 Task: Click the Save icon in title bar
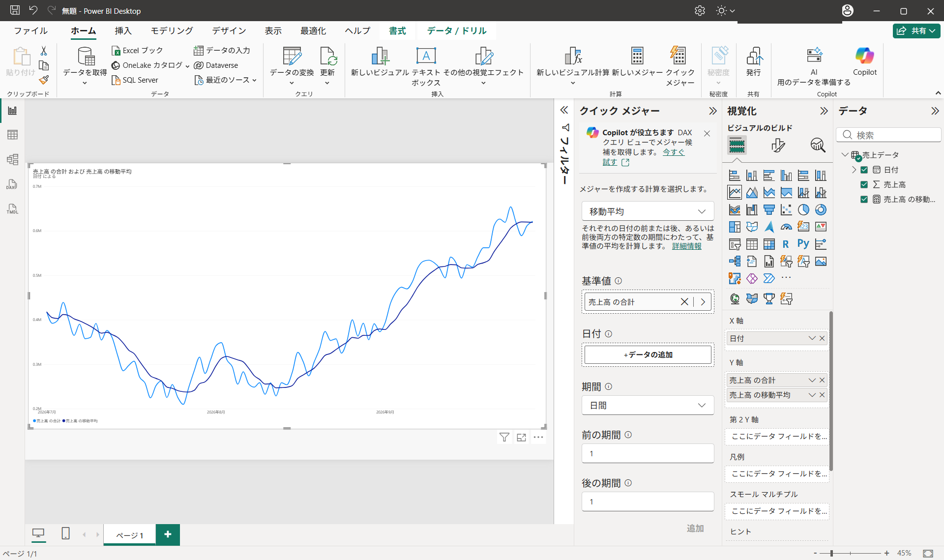(x=15, y=10)
